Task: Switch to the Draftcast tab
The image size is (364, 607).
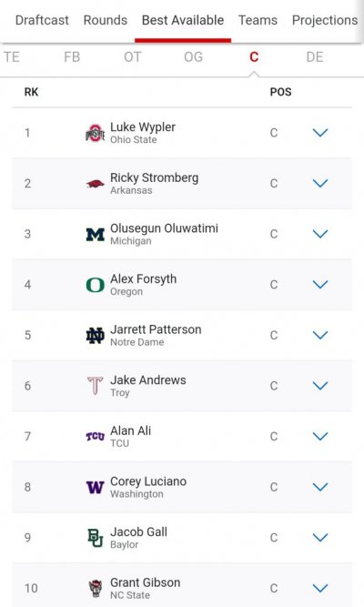Action: [x=42, y=20]
